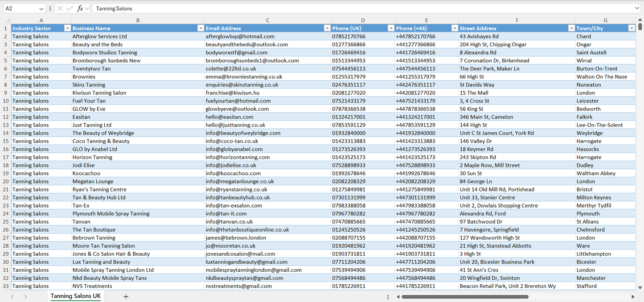Click the horizontal scroll right arrow
The height and width of the screenshot is (302, 644).
(x=633, y=297)
